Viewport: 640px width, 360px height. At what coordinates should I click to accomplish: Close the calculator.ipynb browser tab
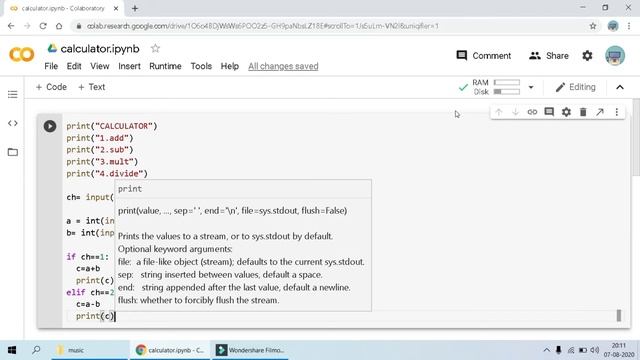tap(116, 8)
